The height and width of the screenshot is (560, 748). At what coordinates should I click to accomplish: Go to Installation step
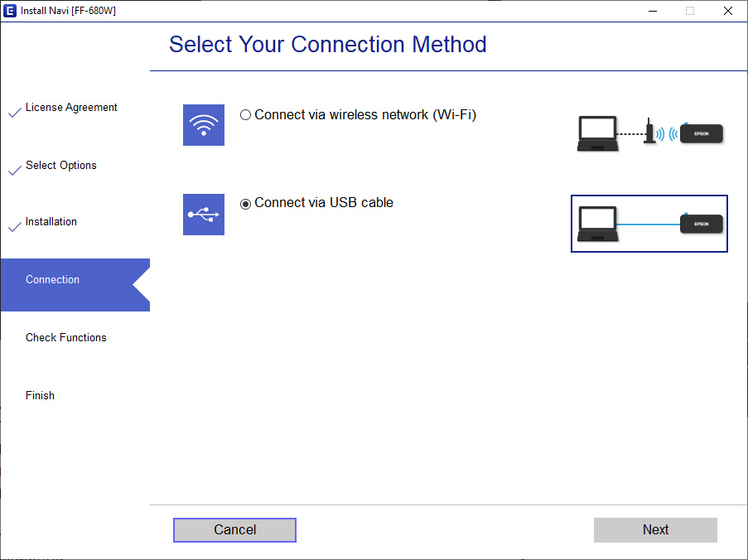click(51, 222)
